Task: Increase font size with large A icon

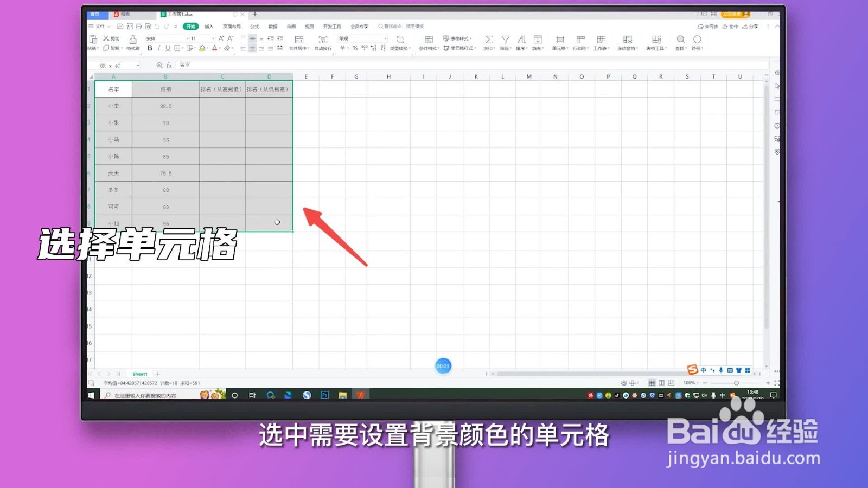Action: click(x=221, y=38)
